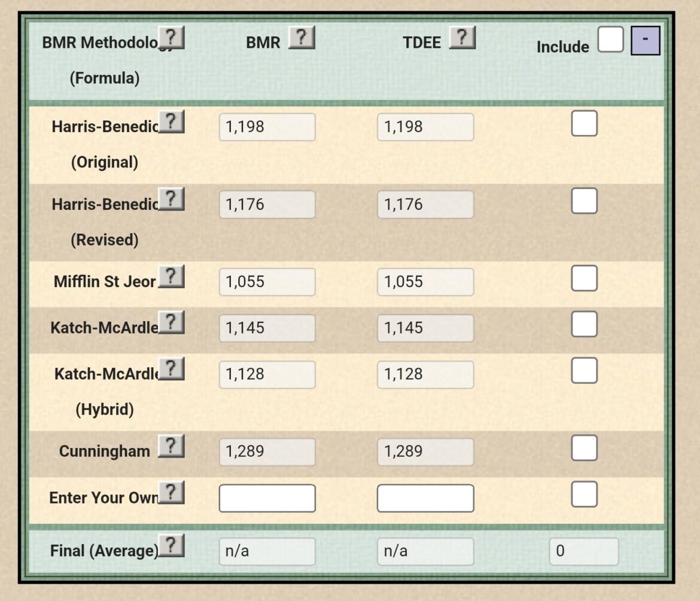Select the Final Average BMR field showing n/a

[267, 551]
